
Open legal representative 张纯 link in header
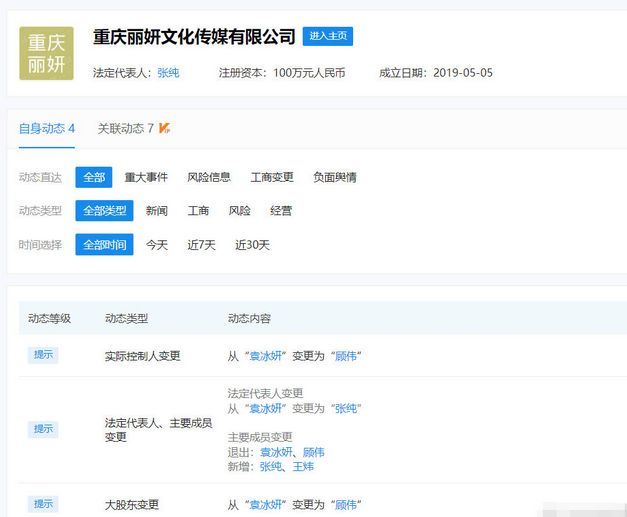pyautogui.click(x=168, y=73)
